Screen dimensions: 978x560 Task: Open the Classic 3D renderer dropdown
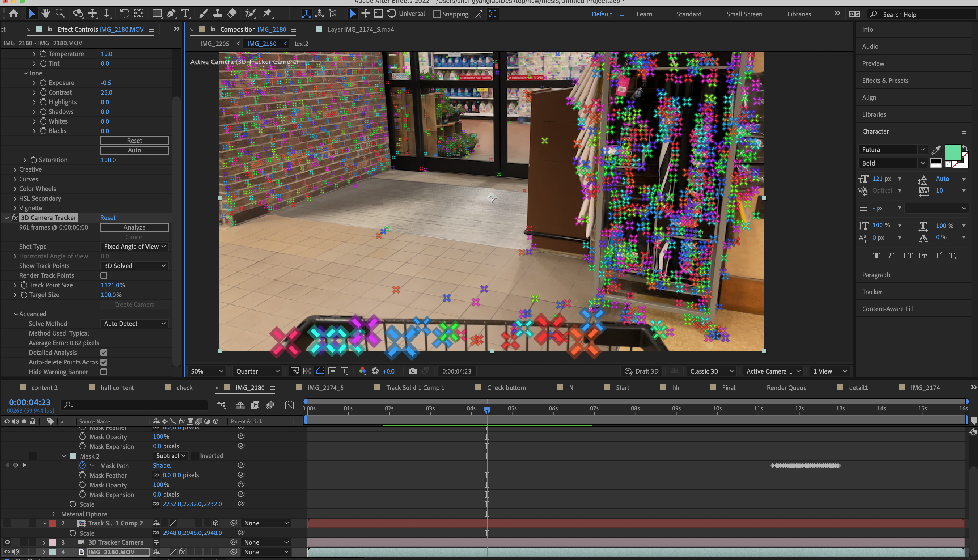(711, 371)
